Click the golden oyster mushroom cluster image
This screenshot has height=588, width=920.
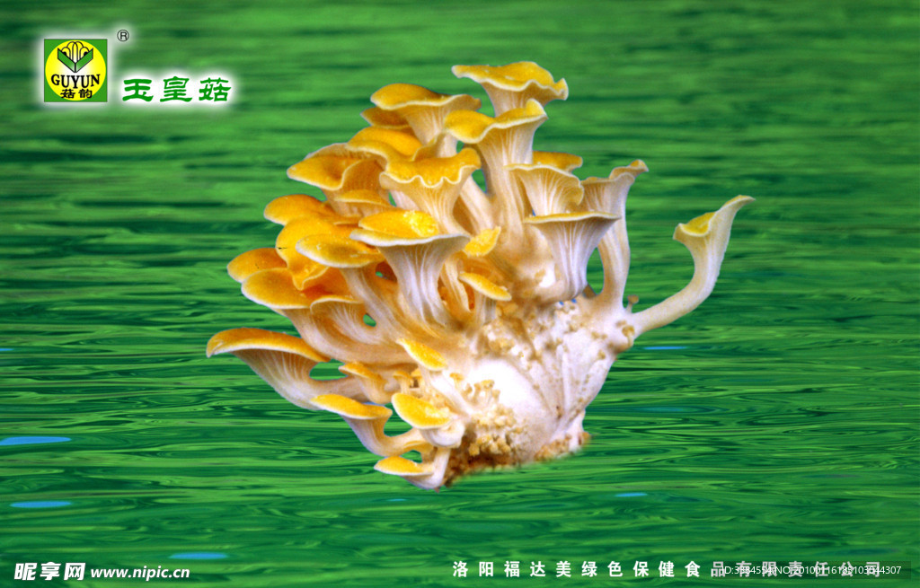tap(480, 276)
